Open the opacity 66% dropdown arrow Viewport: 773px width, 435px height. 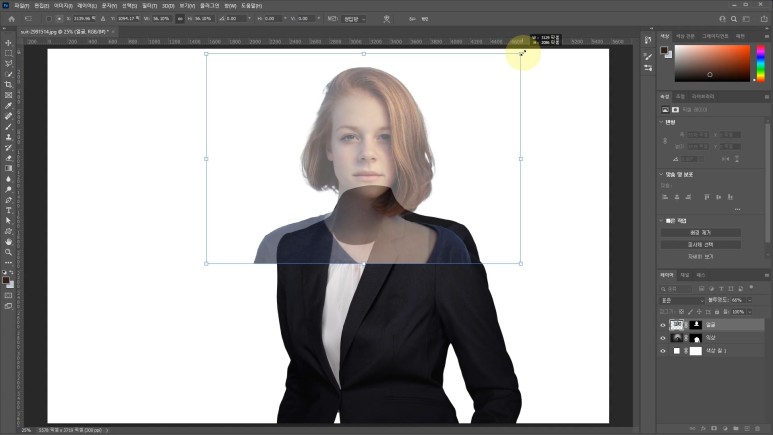[x=750, y=300]
